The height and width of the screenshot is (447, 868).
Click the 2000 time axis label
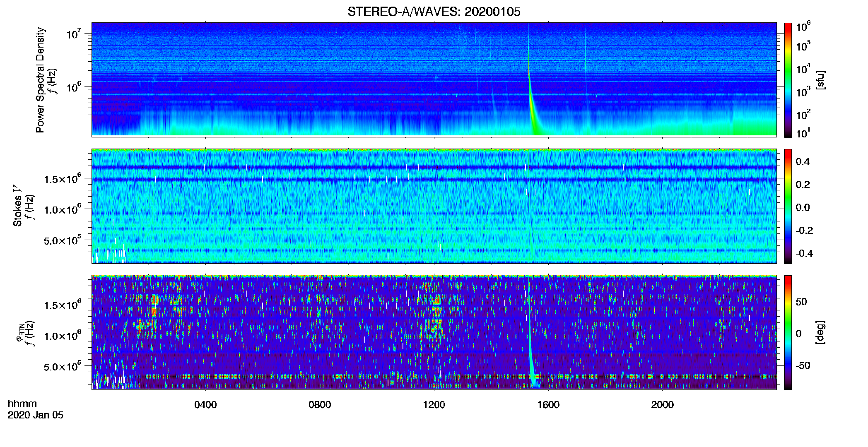pos(662,405)
